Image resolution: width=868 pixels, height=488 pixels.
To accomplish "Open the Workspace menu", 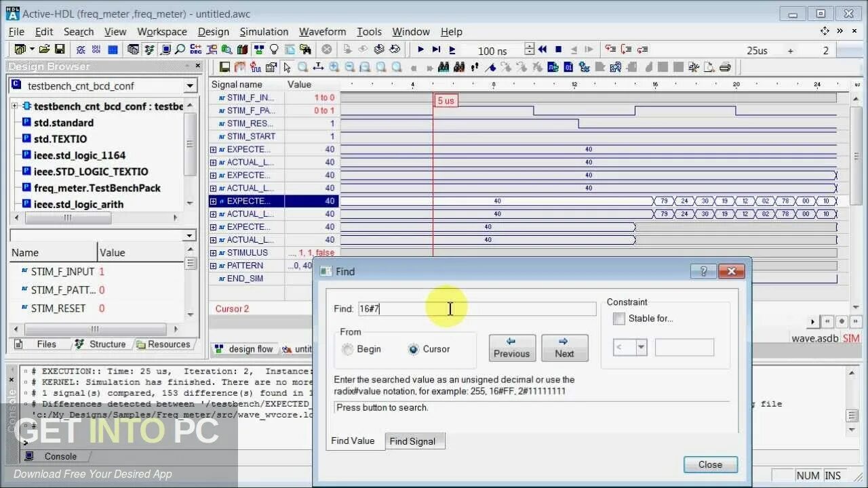I will click(162, 32).
